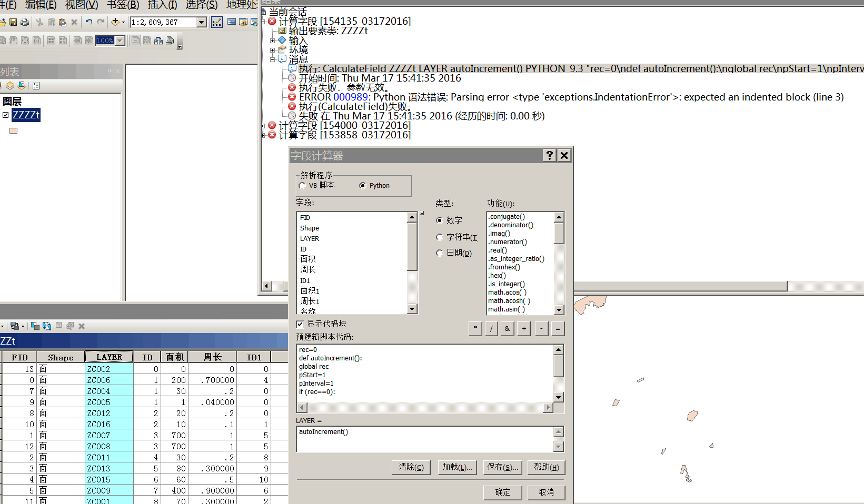Select the 日期 type radio button
864x504 pixels.
coord(440,253)
